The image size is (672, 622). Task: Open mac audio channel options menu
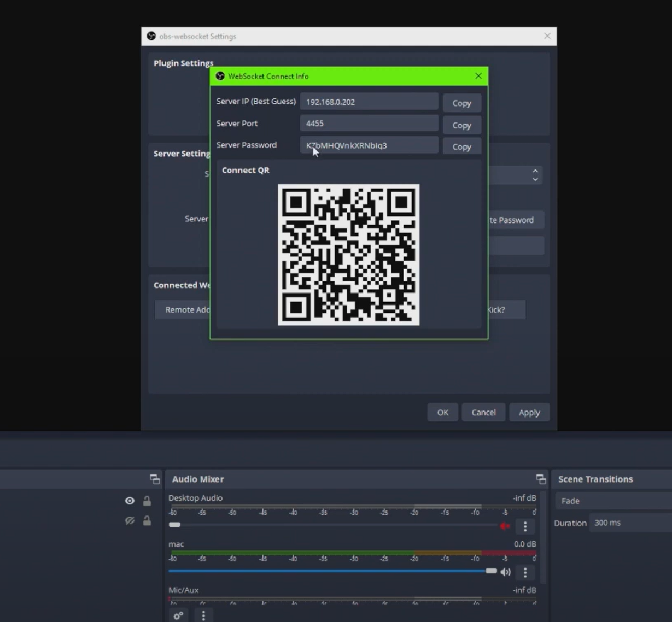524,572
